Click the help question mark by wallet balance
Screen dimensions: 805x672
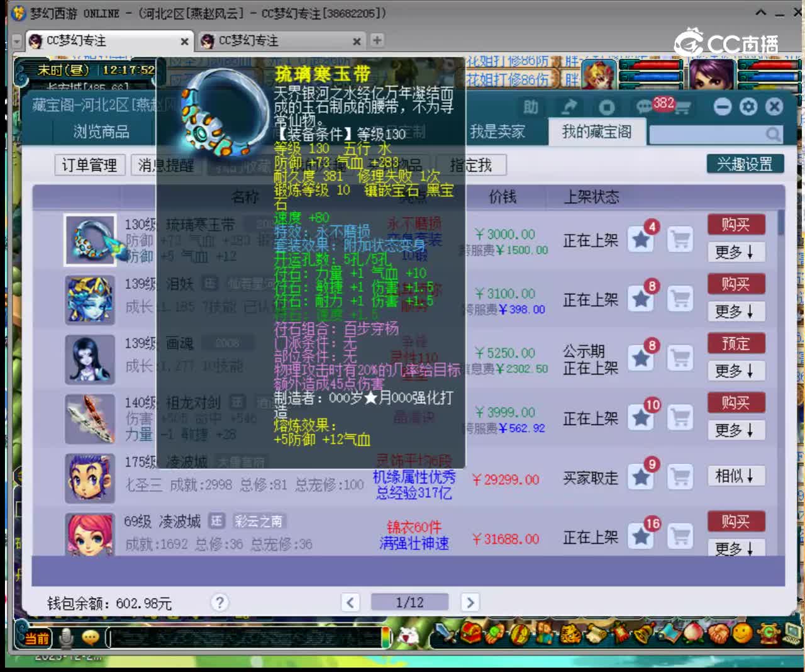point(219,602)
